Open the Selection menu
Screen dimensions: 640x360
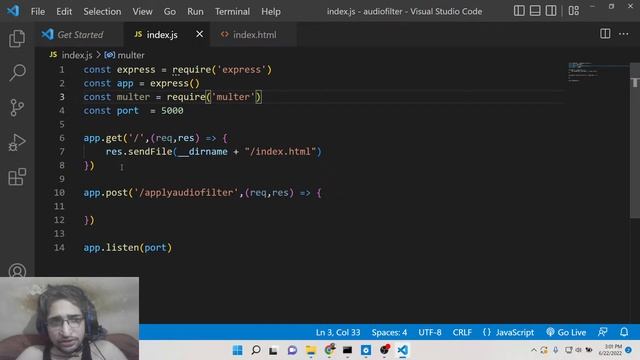(102, 11)
